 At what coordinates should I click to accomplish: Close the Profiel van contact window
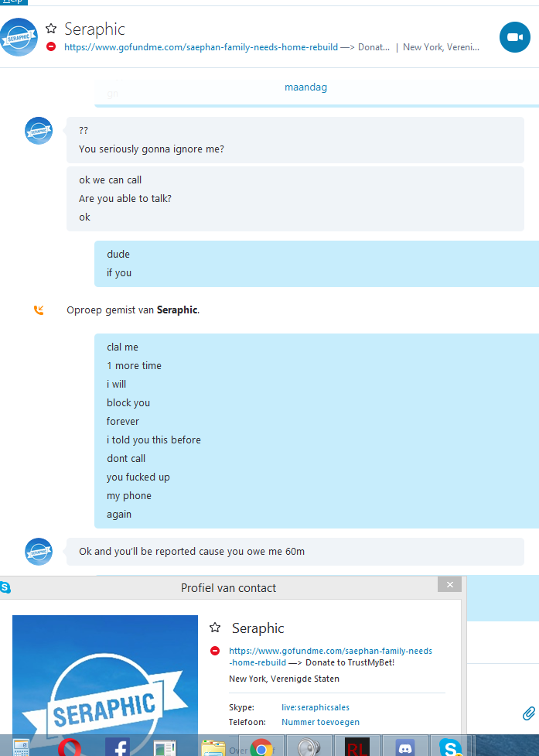(449, 584)
